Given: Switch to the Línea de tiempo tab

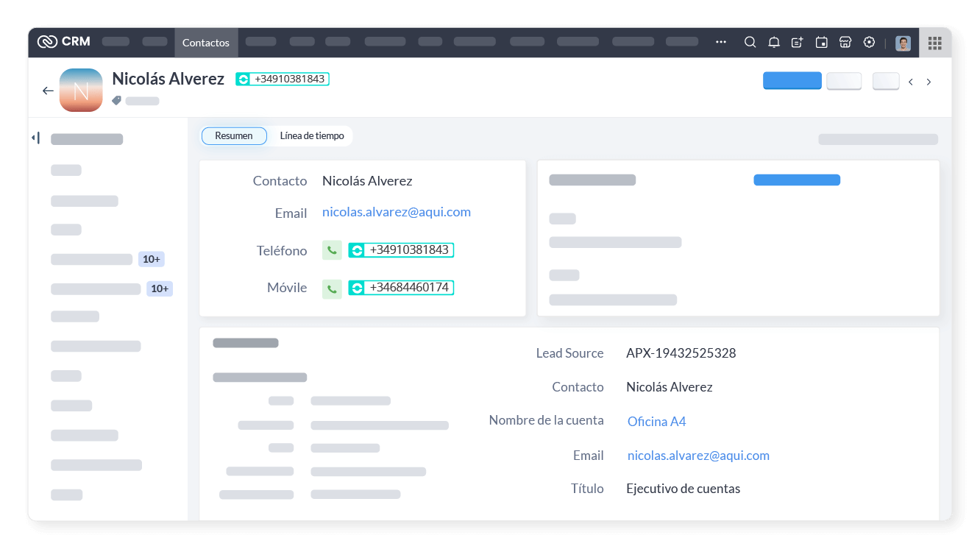Looking at the screenshot, I should click(311, 135).
